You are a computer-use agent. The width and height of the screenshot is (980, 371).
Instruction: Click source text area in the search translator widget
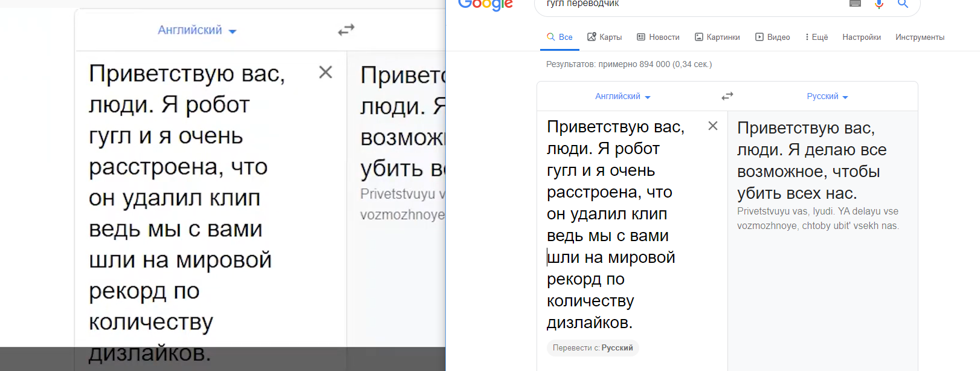point(616,225)
